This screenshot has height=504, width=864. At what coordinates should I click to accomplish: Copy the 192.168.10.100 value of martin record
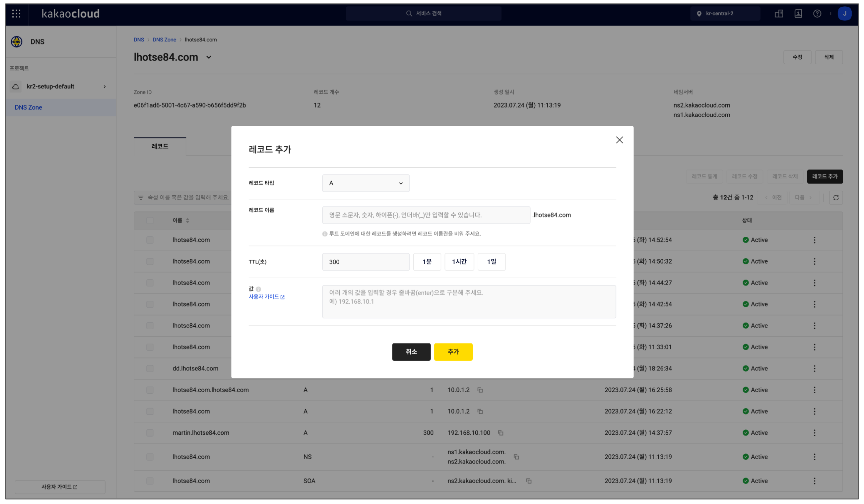[x=500, y=433]
